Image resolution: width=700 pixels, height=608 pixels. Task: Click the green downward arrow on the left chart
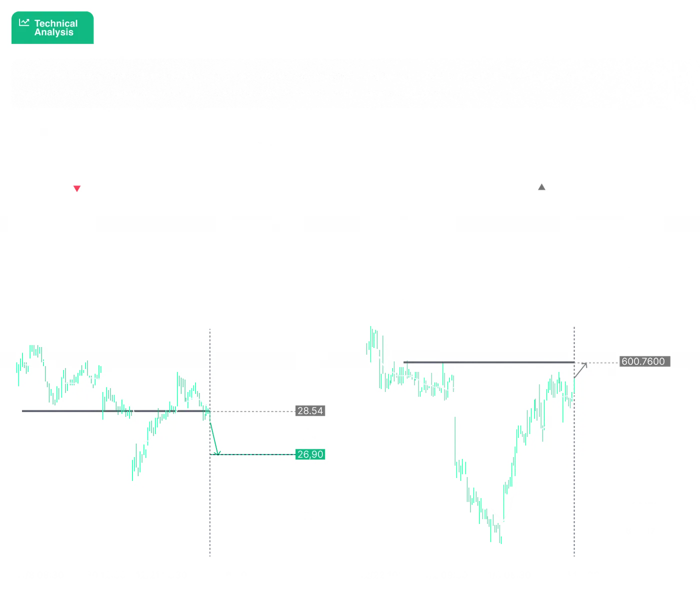pos(215,439)
